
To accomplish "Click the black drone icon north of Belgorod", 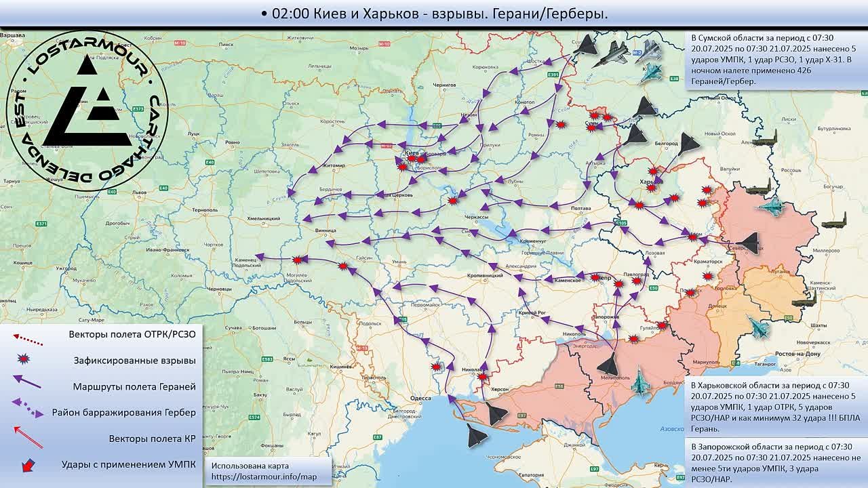I will tap(645, 106).
